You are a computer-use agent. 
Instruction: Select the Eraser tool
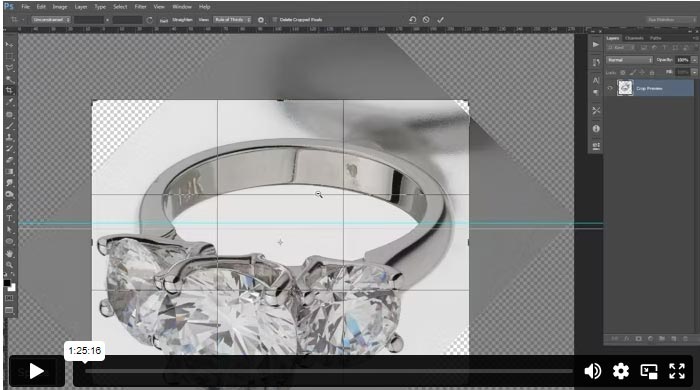pyautogui.click(x=9, y=160)
